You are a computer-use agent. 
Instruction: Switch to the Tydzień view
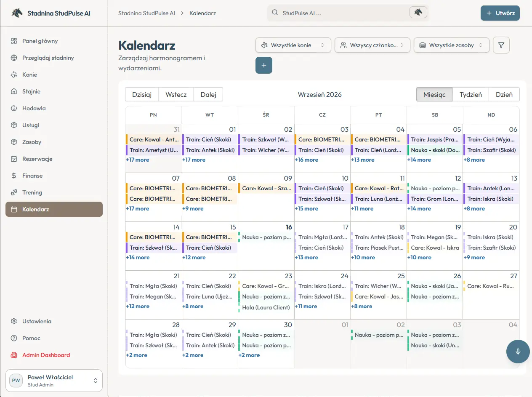(471, 94)
